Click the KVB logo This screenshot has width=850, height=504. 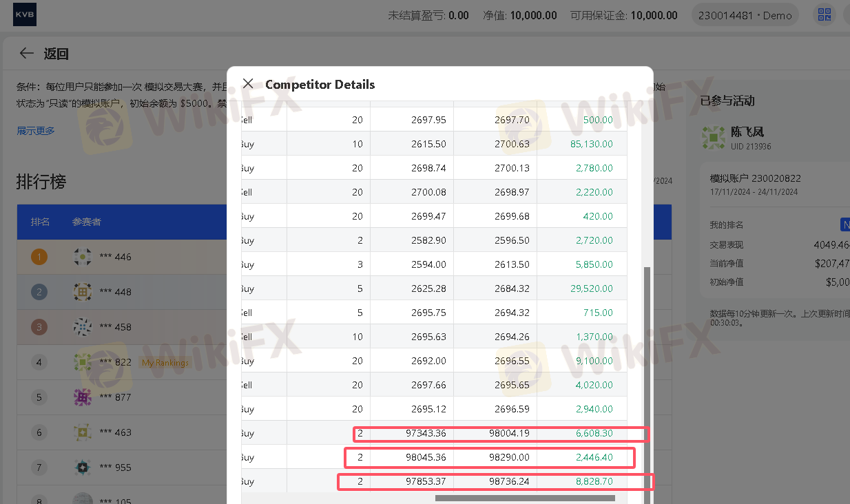pyautogui.click(x=25, y=14)
